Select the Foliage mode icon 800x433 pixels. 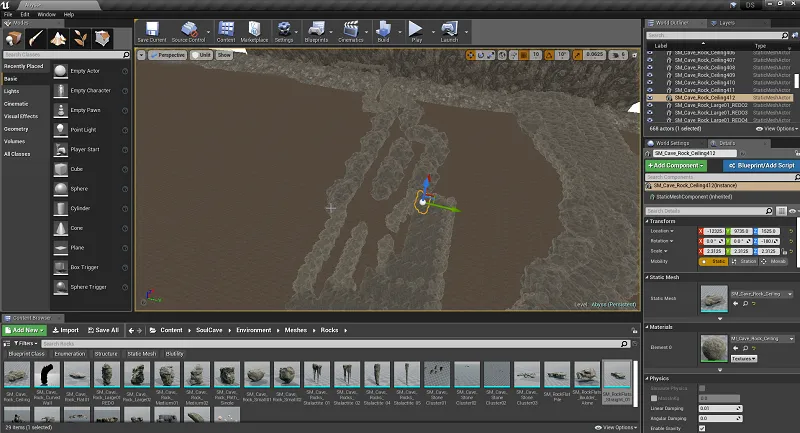click(x=80, y=38)
